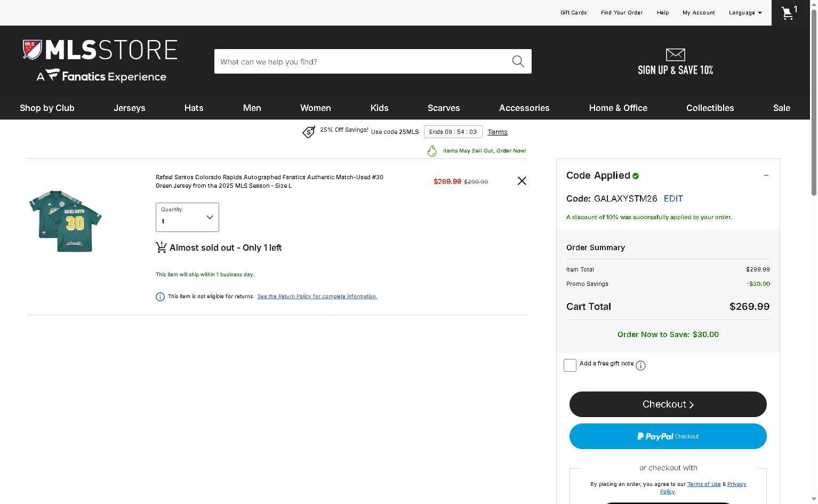Click the Cart Total amount $269.99

[x=749, y=307]
